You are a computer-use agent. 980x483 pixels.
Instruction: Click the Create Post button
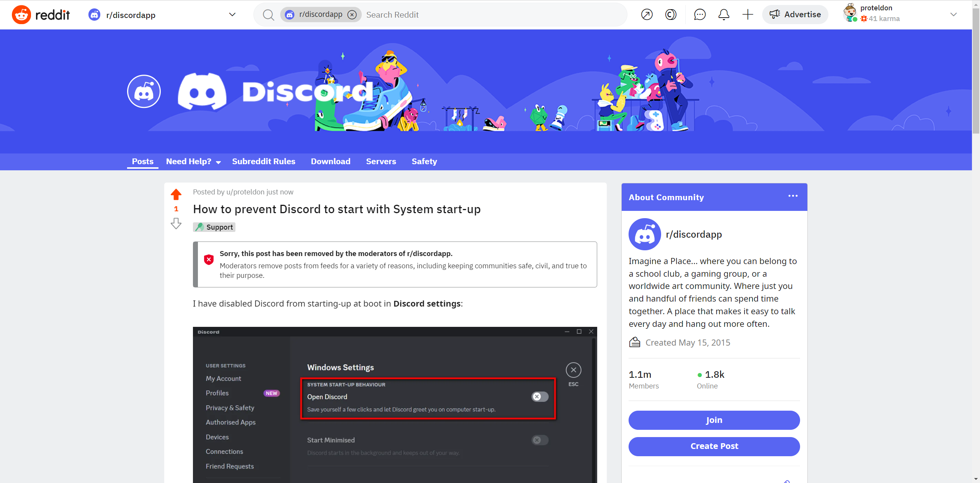[x=714, y=446]
